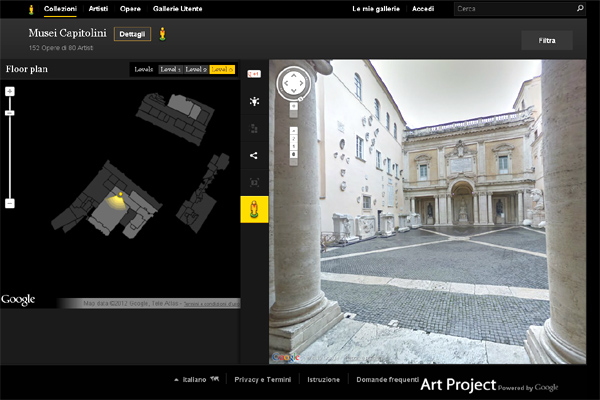600x400 pixels.
Task: Click the dimmed slideshow frame icon in the sidebar
Action: coord(254,183)
